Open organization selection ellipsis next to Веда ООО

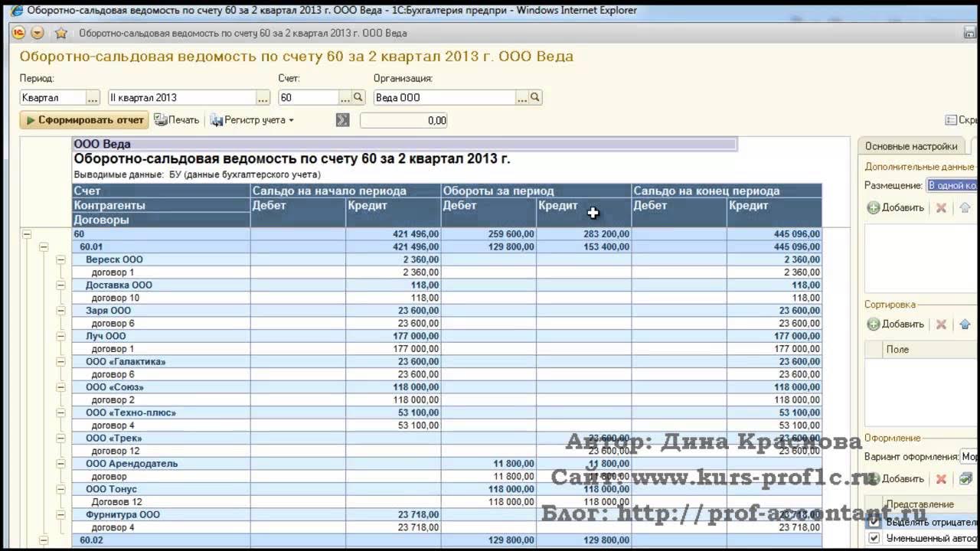[522, 98]
